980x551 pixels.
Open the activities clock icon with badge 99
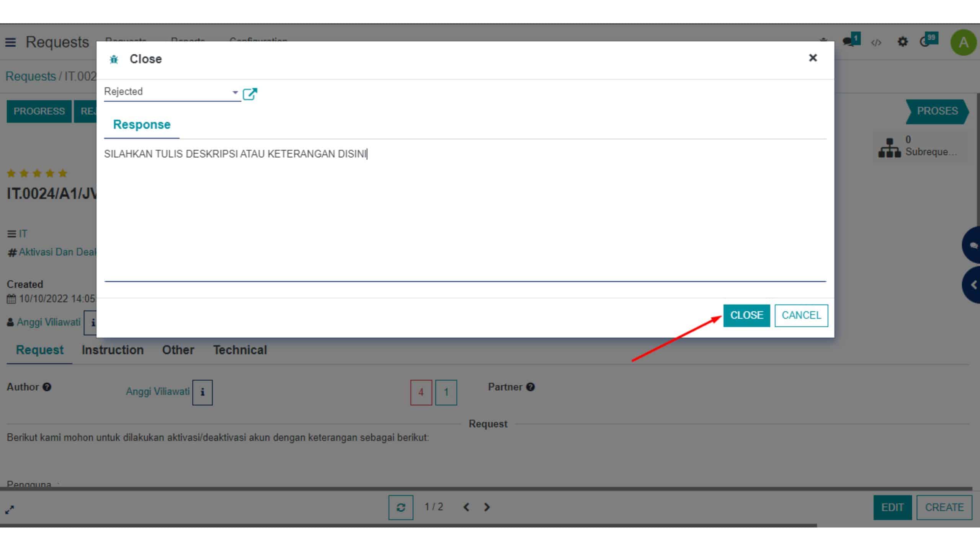[x=929, y=40]
